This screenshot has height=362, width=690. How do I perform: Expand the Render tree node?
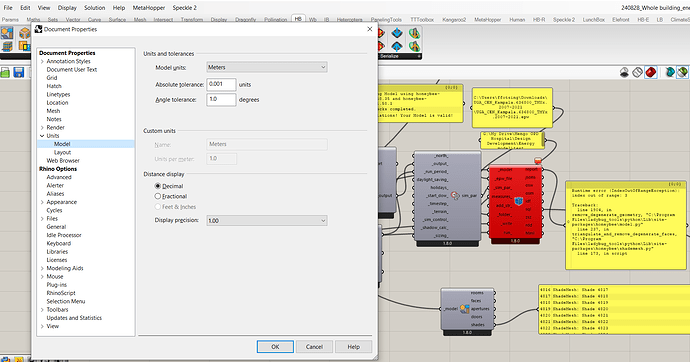coord(42,128)
